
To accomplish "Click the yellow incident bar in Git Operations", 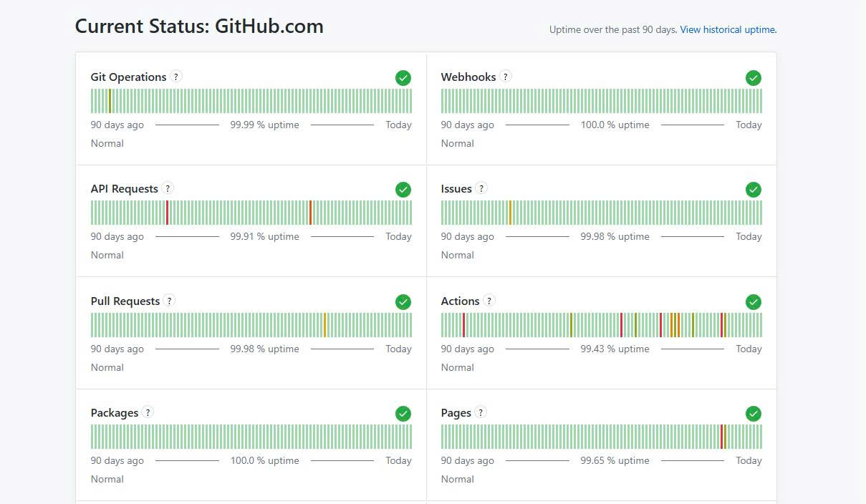I will point(110,101).
